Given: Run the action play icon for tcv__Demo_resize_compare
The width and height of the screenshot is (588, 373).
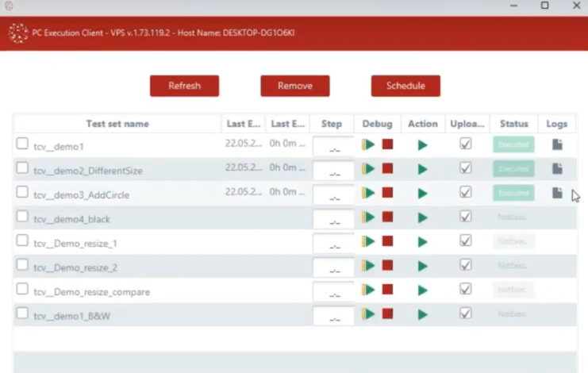Looking at the screenshot, I should [422, 290].
